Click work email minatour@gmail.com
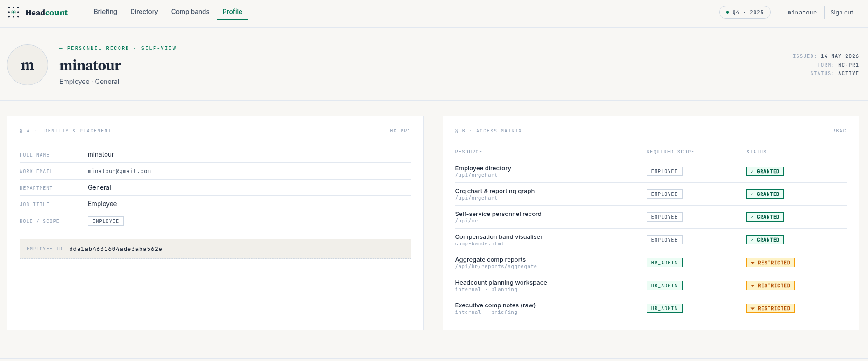The width and height of the screenshot is (868, 361). (x=119, y=171)
